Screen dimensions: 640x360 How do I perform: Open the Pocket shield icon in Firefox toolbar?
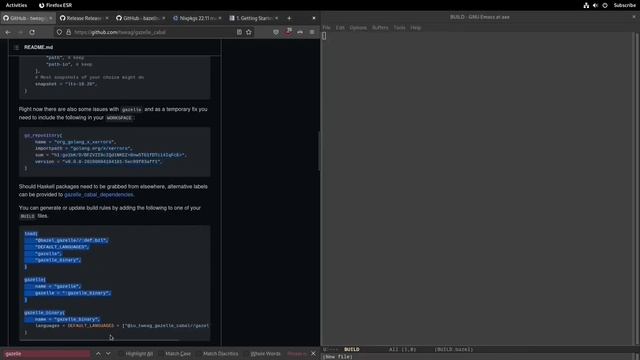(x=276, y=32)
